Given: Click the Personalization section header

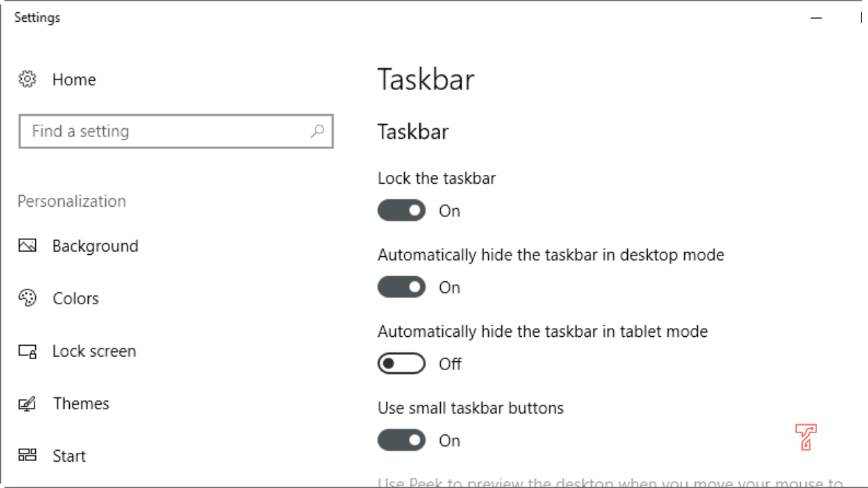Looking at the screenshot, I should tap(71, 201).
